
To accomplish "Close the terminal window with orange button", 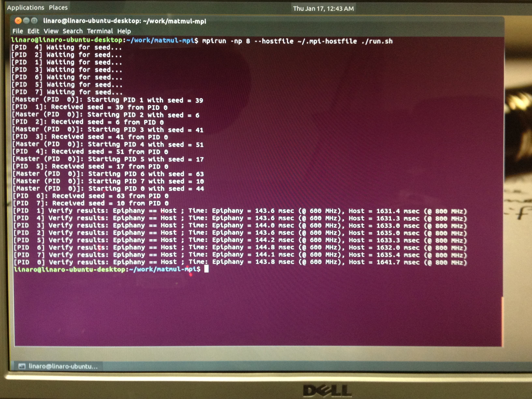I will click(18, 21).
